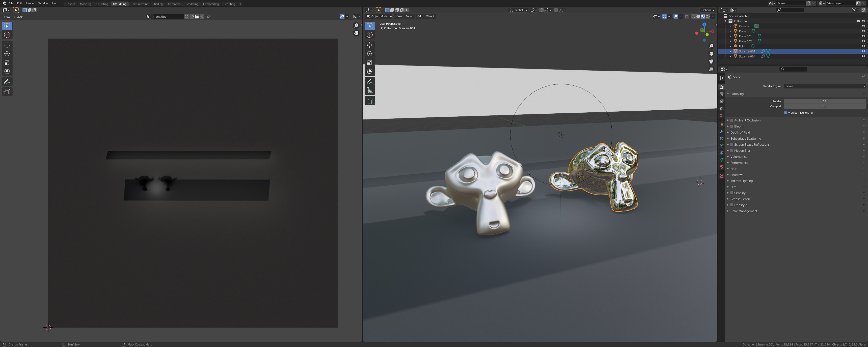
Task: Open the Options dropdown in viewport
Action: tap(707, 10)
